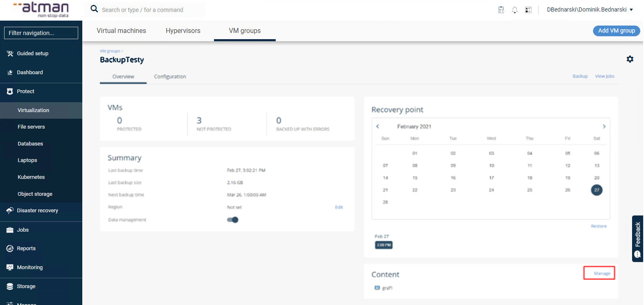The width and height of the screenshot is (644, 305).
Task: Click the Guided setup sidebar icon
Action: click(x=10, y=54)
